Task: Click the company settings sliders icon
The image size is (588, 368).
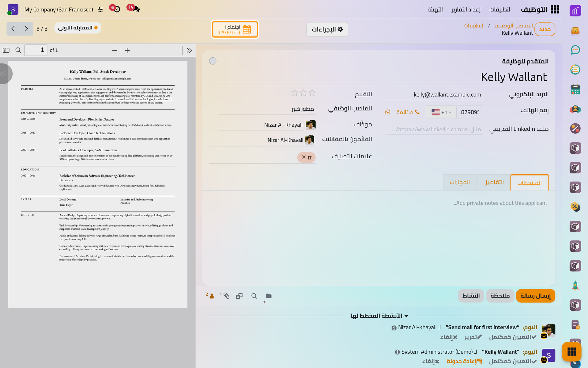Action: [100, 10]
